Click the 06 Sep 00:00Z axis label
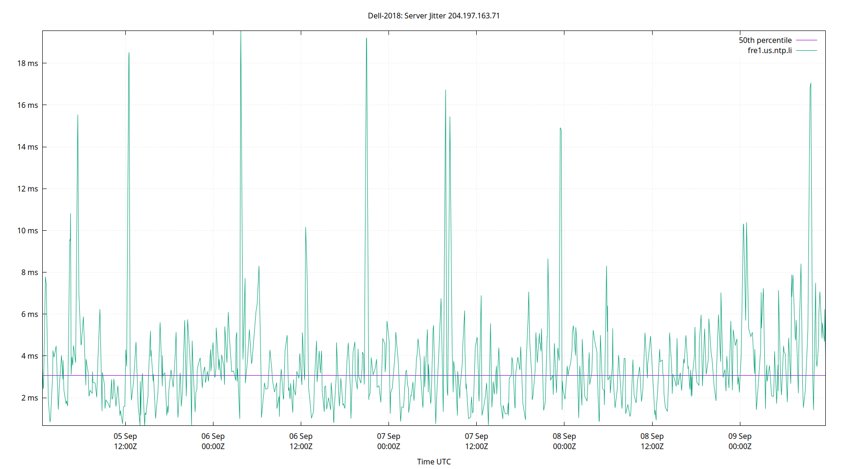 pyautogui.click(x=214, y=441)
